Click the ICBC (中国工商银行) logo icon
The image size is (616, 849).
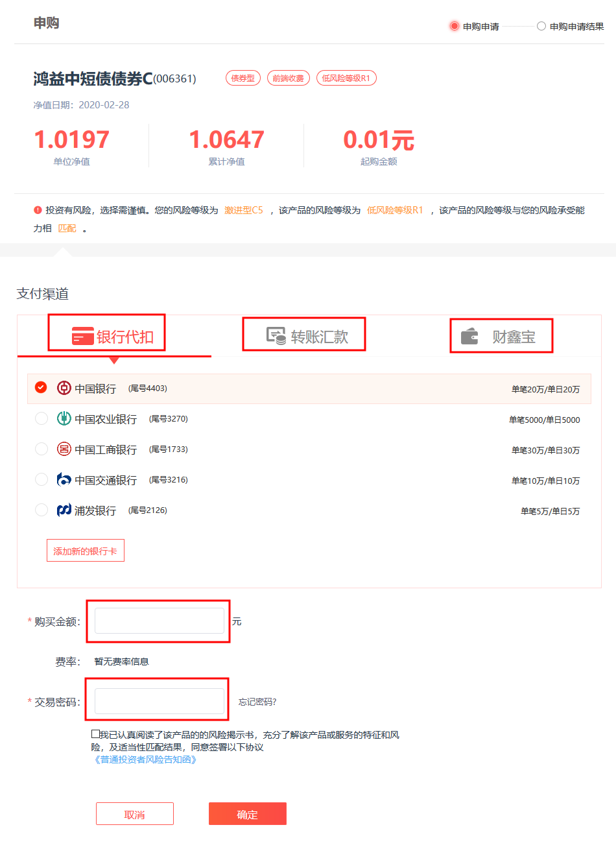64,449
